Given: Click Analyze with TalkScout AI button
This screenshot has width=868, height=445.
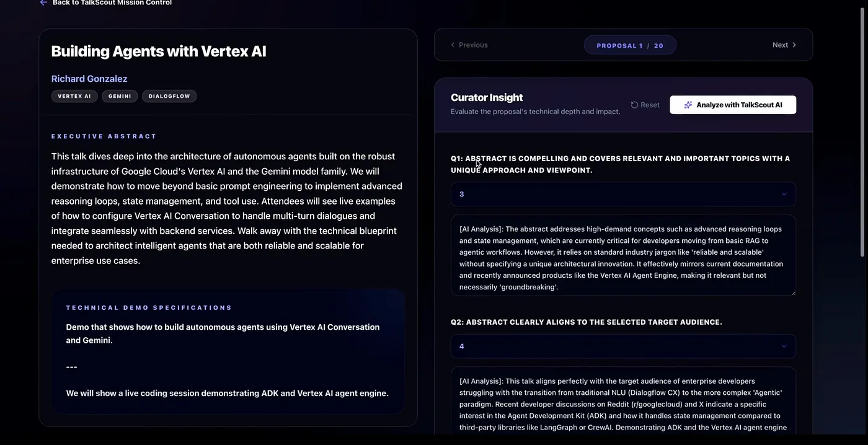Looking at the screenshot, I should point(733,105).
